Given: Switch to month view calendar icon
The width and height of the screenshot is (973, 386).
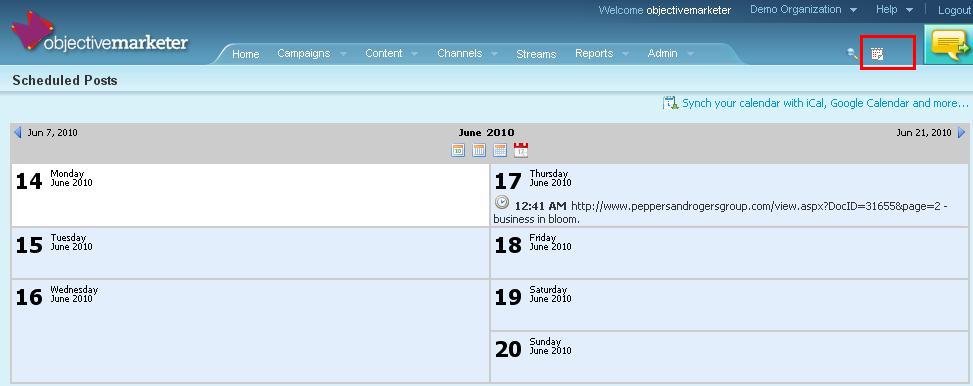Looking at the screenshot, I should pos(500,150).
